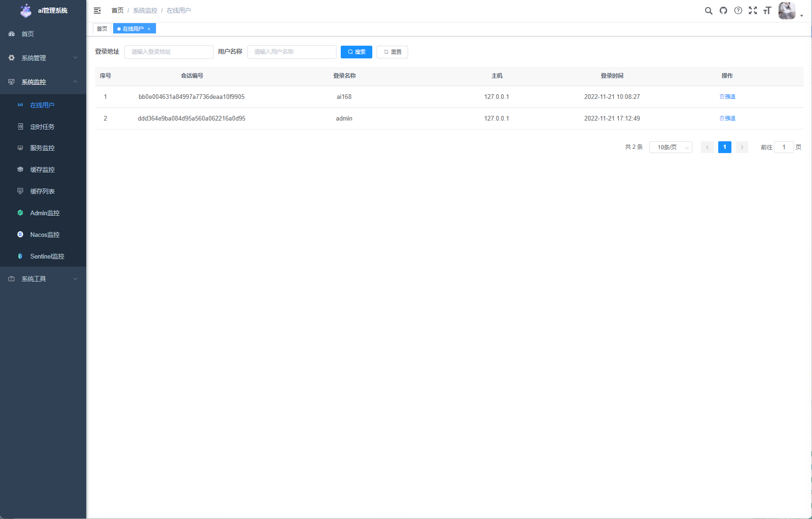Click the 服务监控 sidebar icon
This screenshot has width=812, height=519.
pyautogui.click(x=20, y=148)
